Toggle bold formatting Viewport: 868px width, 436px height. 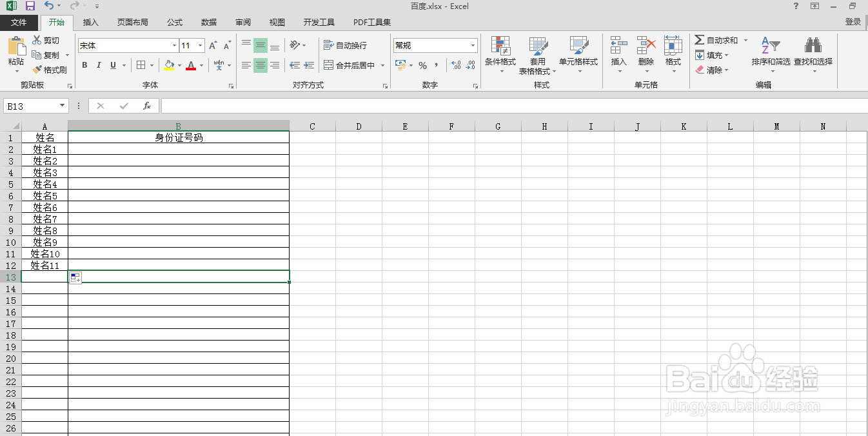pyautogui.click(x=84, y=66)
